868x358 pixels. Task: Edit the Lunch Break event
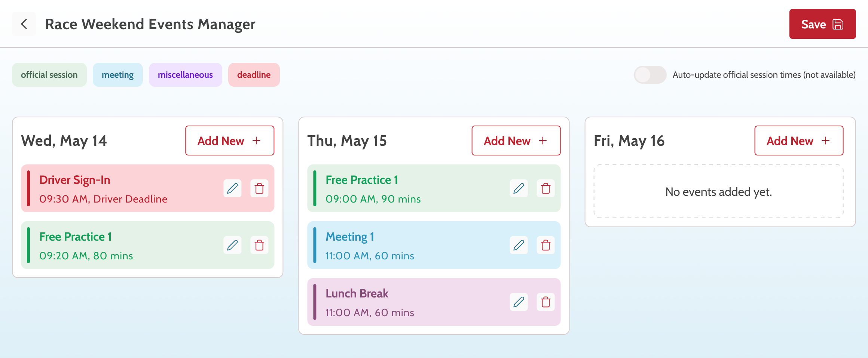[x=519, y=302]
